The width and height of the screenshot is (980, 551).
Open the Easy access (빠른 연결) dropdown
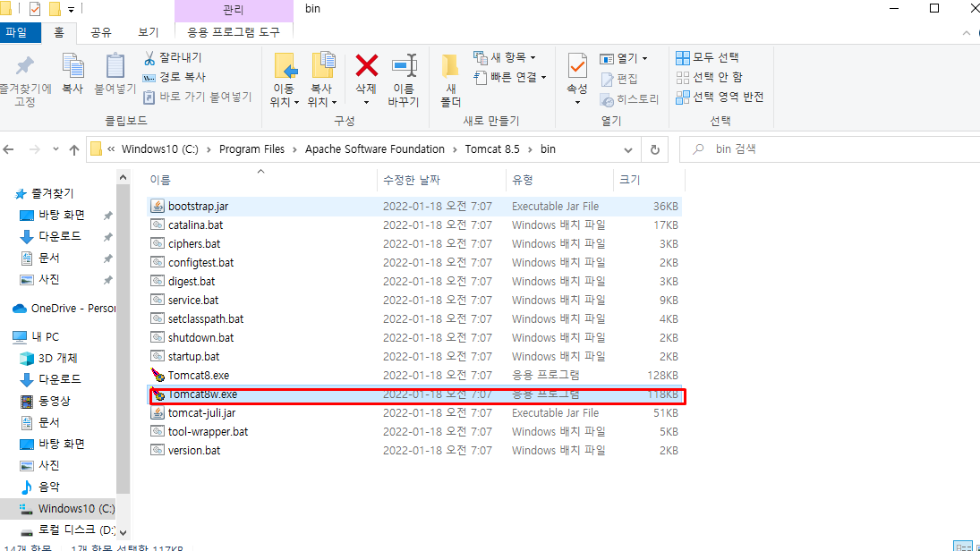tap(510, 77)
